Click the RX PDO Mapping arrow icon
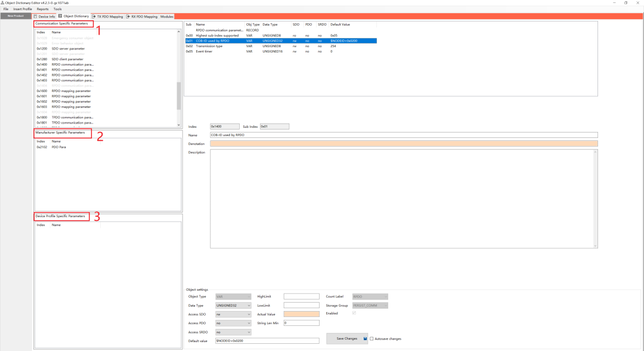Screen dimensions: 644x351 click(128, 17)
